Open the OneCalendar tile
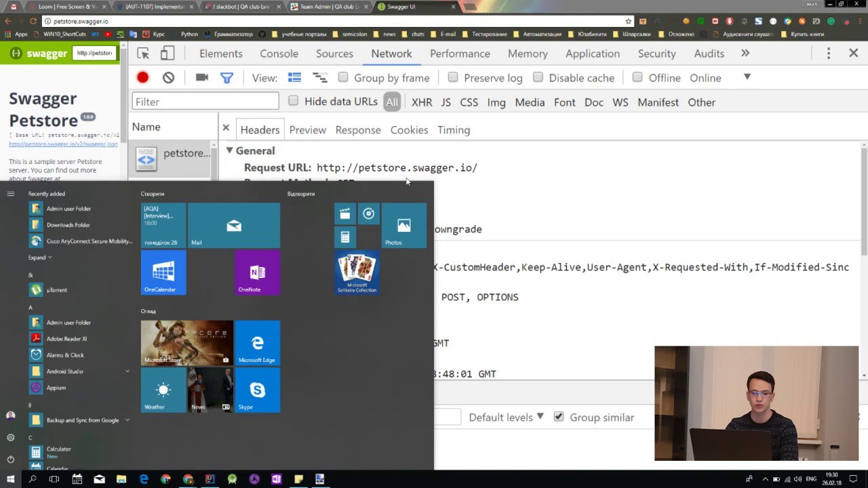Image resolution: width=868 pixels, height=488 pixels. click(x=163, y=272)
